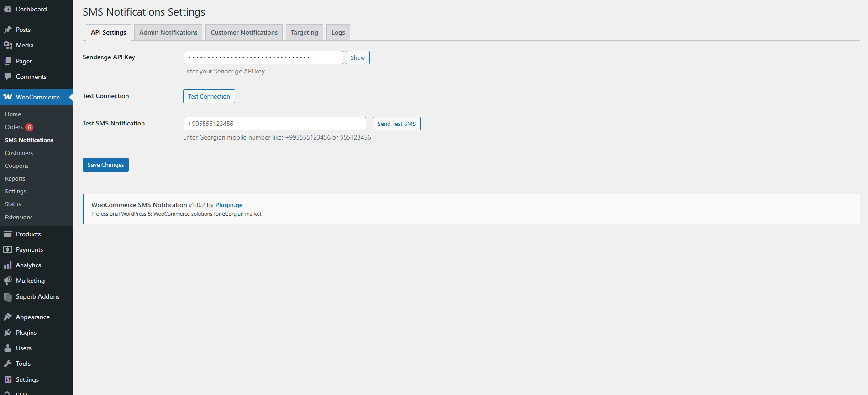Click the WooCommerce logo icon

[8, 97]
